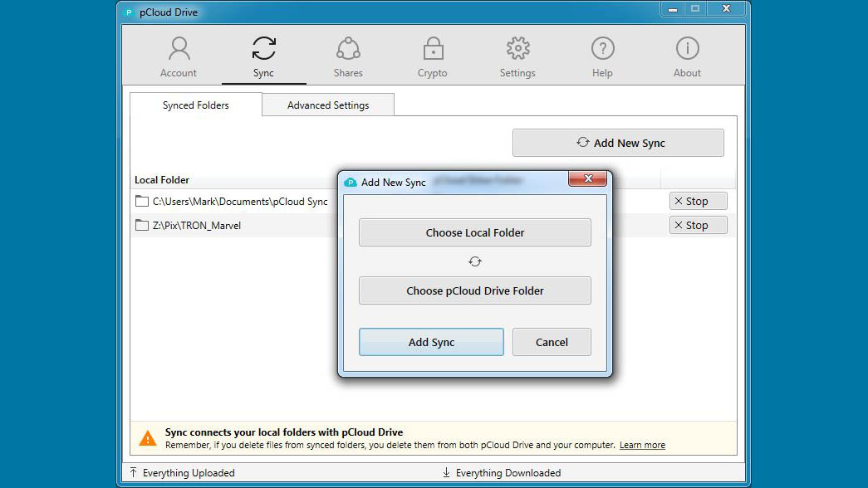Cancel the Add New Sync dialog
Screen dimensions: 868x488
coord(552,342)
